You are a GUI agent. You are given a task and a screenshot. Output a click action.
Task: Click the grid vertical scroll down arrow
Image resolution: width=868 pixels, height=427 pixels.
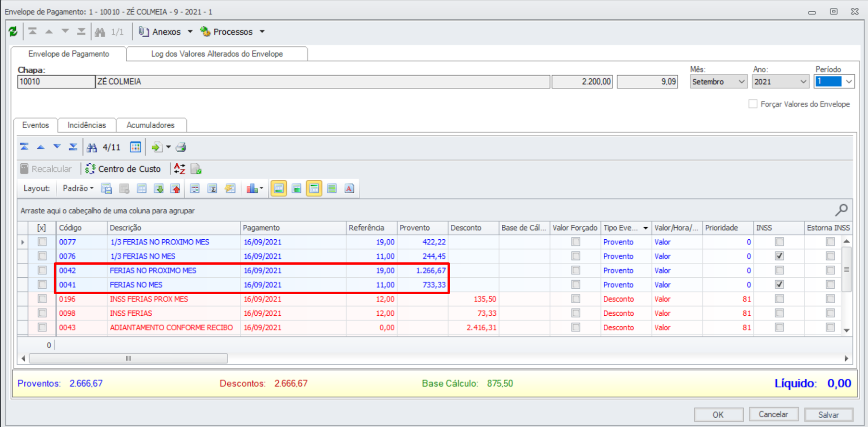point(846,330)
